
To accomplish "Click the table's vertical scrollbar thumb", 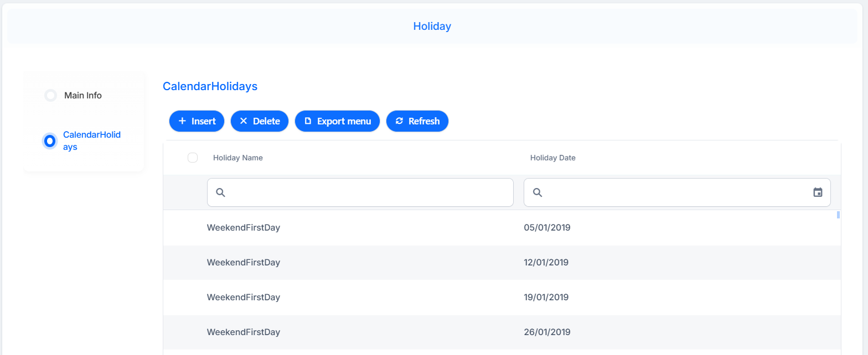I will (838, 215).
